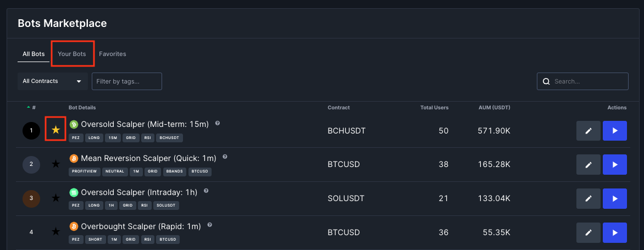Switch to the Your Bots tab
The height and width of the screenshot is (250, 644).
pos(72,54)
